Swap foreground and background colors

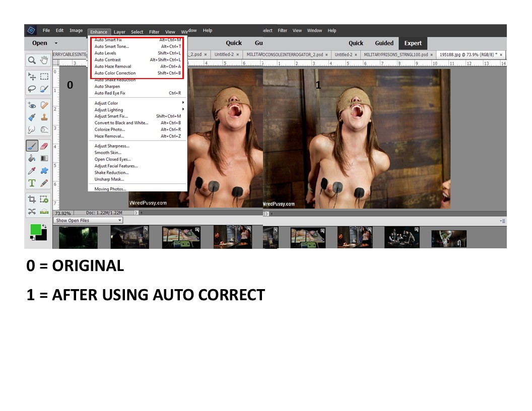coord(44,226)
